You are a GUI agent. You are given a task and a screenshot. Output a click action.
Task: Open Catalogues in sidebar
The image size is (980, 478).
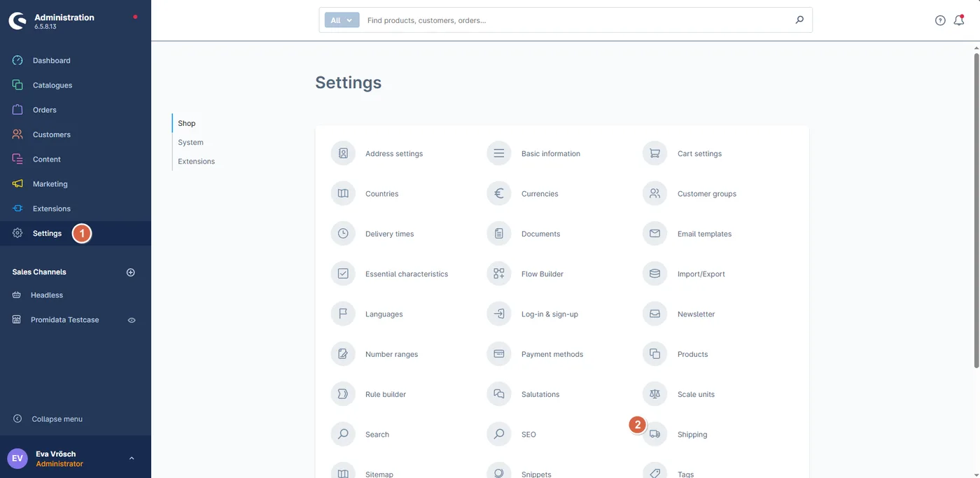click(76, 85)
